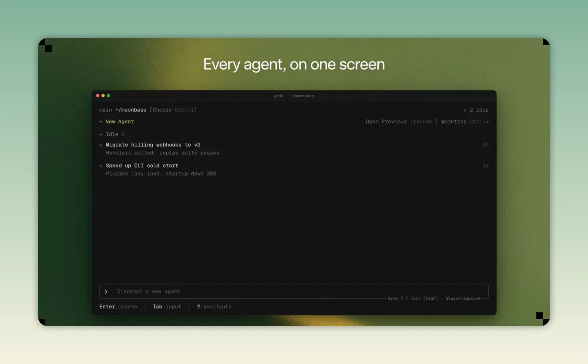Click the Tab:input hint
The height and width of the screenshot is (364, 588).
[167, 307]
